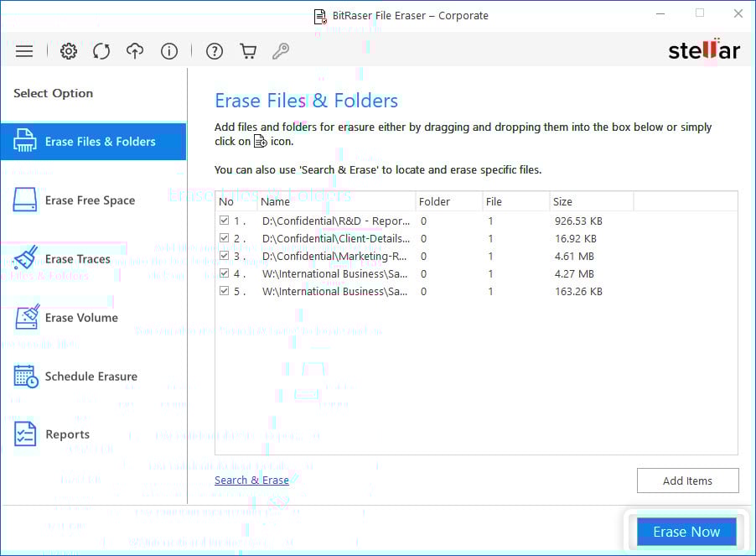Minimize the BitRaser window
Image resolution: width=756 pixels, height=556 pixels.
660,13
